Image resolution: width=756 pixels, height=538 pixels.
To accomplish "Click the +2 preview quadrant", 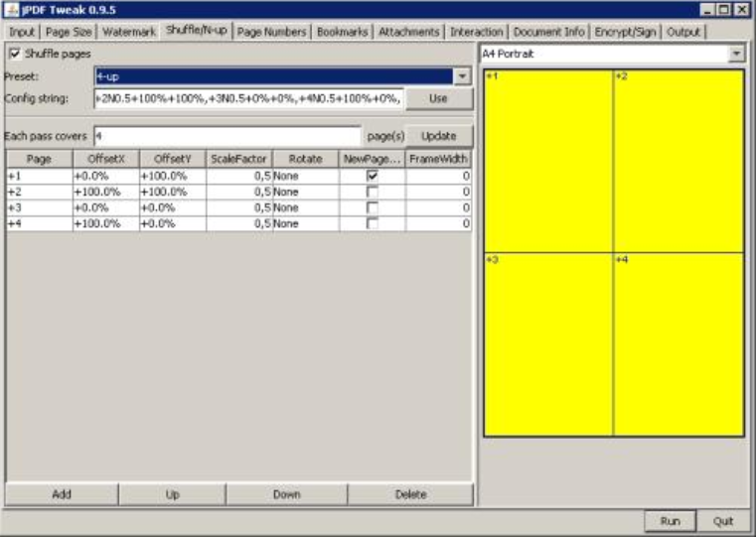I will pos(679,162).
